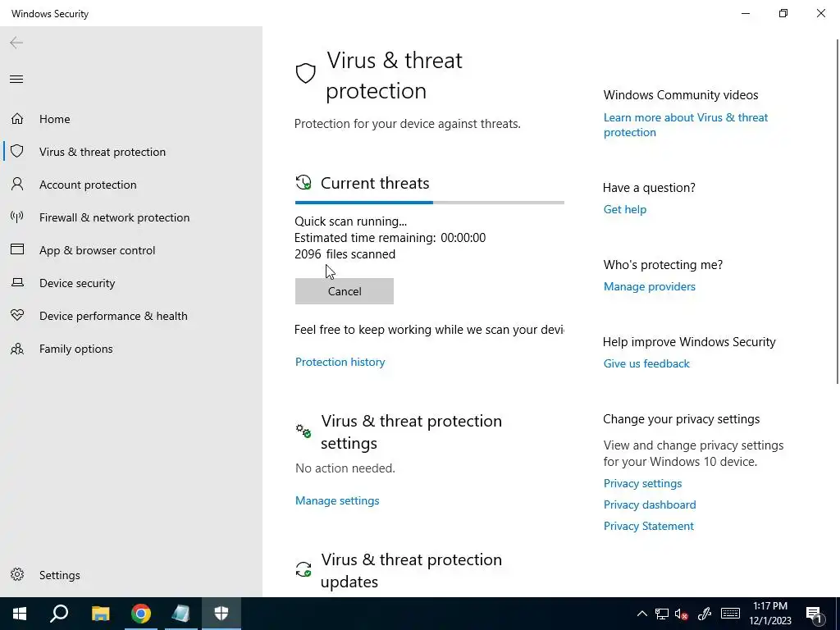The image size is (840, 630).
Task: Open Family options section
Action: (131, 348)
